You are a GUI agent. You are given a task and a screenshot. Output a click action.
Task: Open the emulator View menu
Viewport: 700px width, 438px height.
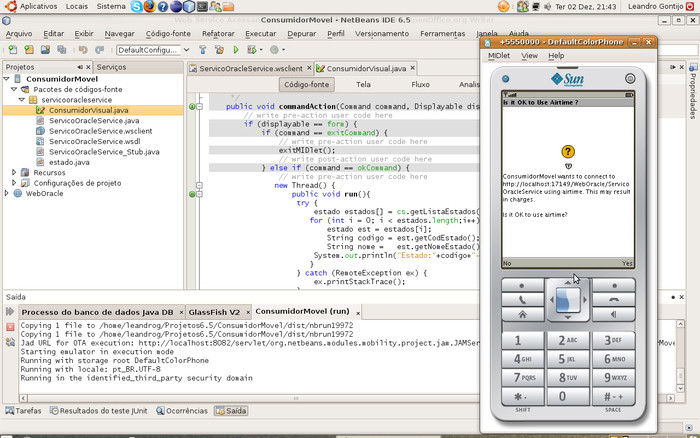pos(529,55)
